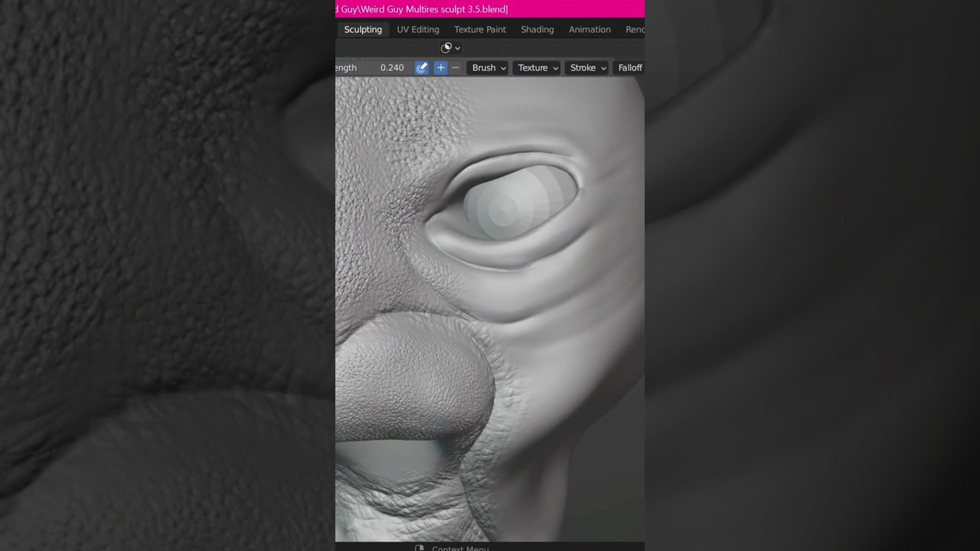The image size is (980, 551).
Task: Open the Texture Paint workspace tab
Action: 480,29
